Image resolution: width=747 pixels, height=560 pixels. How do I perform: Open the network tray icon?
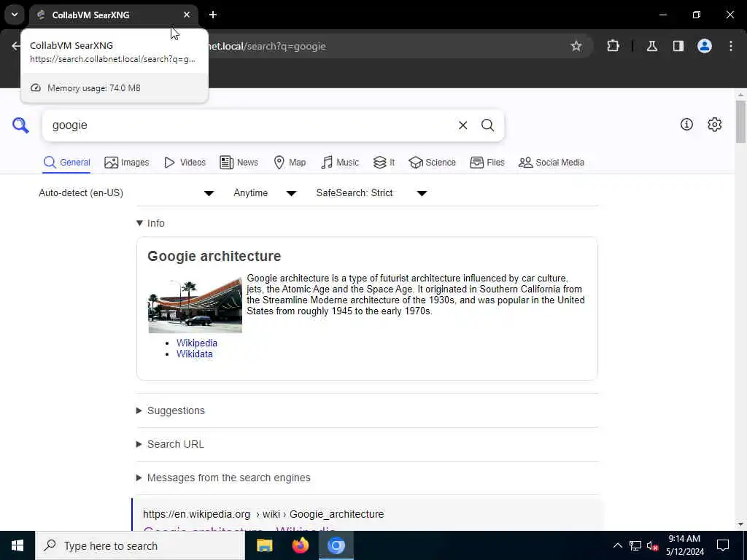pyautogui.click(x=635, y=545)
